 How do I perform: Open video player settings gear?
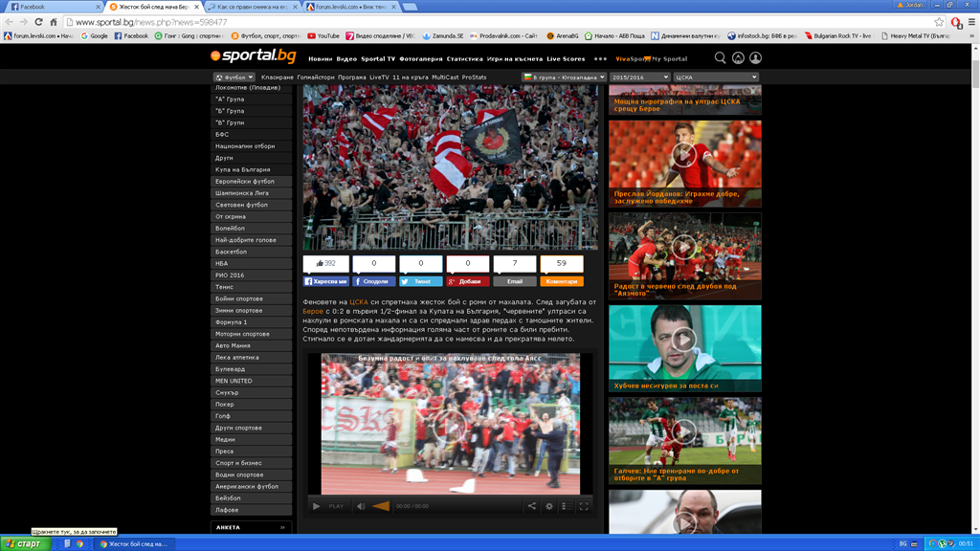(548, 506)
